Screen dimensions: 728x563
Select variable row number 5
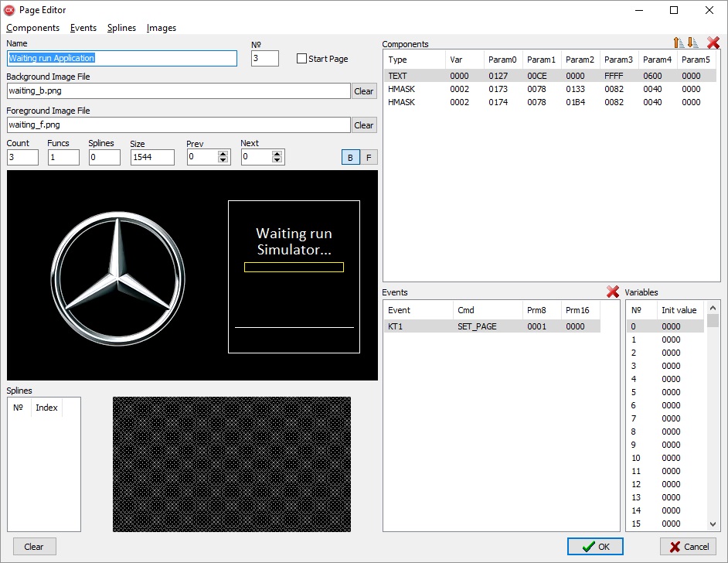[665, 392]
